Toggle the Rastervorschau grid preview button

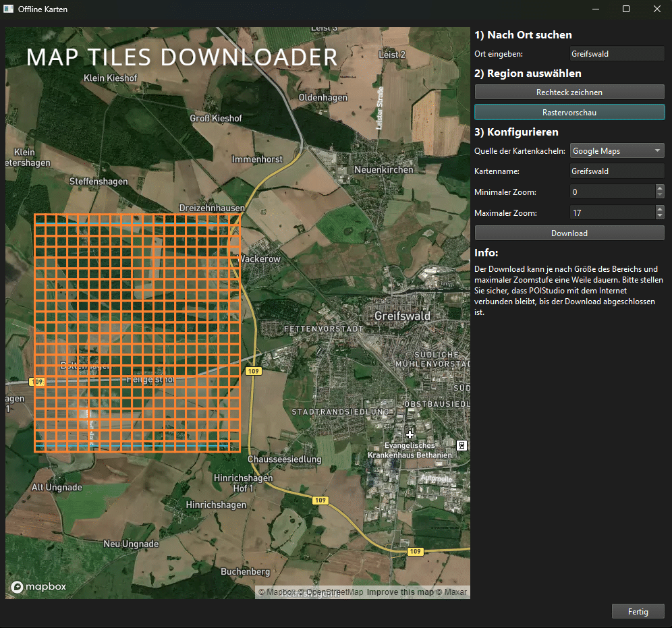(569, 113)
